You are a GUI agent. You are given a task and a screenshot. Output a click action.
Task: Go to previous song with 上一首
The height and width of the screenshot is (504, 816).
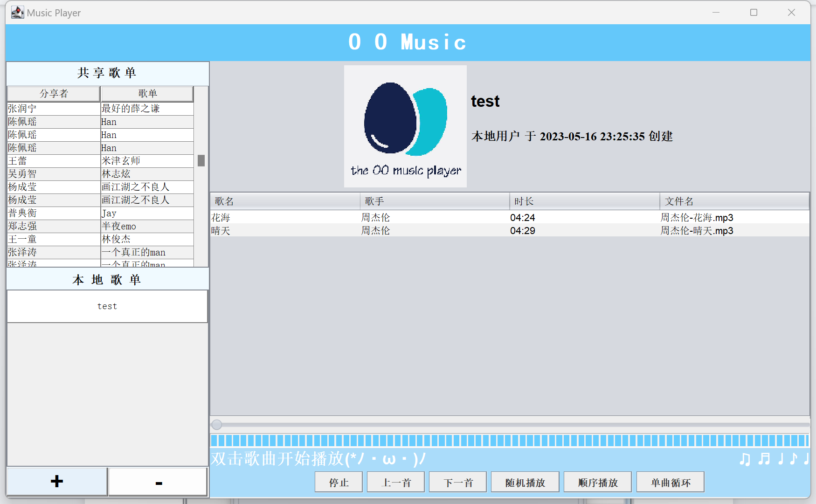click(x=396, y=483)
